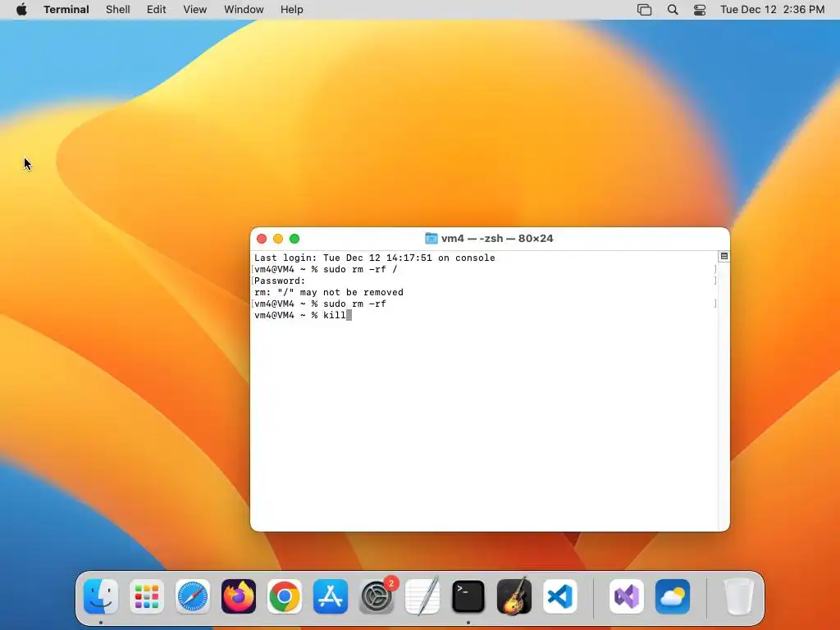840x630 pixels.
Task: Open the Terminal application menu
Action: click(66, 10)
